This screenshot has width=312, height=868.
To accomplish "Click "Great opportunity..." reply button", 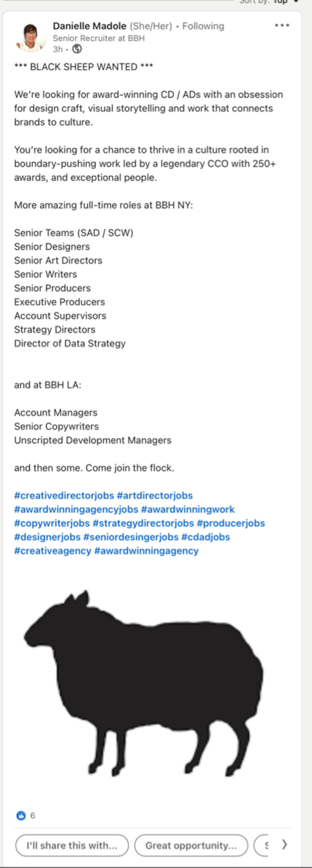I will 191,846.
